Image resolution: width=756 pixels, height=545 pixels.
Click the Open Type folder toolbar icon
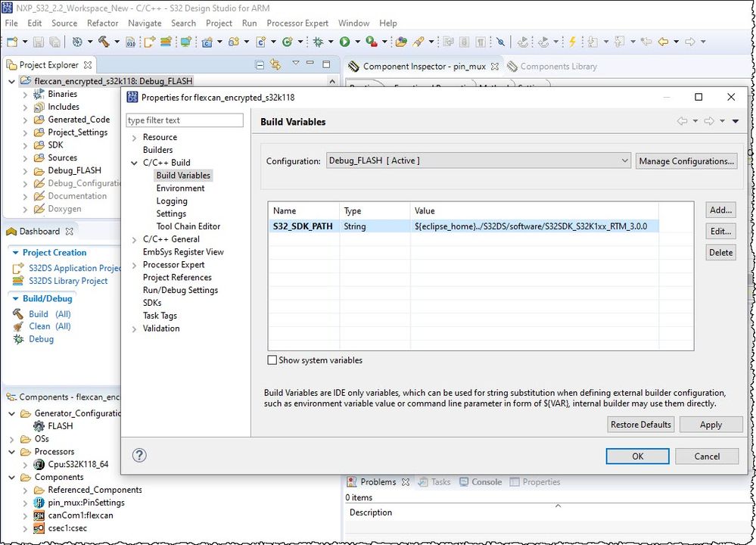tap(401, 42)
